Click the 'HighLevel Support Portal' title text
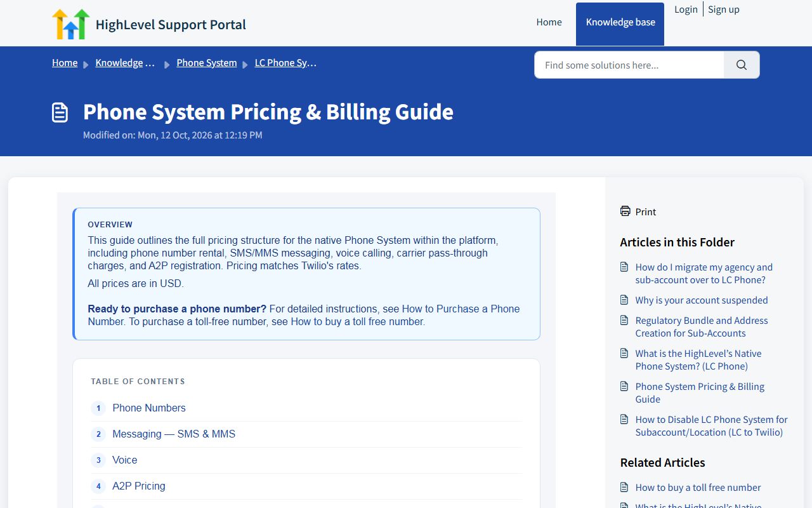 171,25
